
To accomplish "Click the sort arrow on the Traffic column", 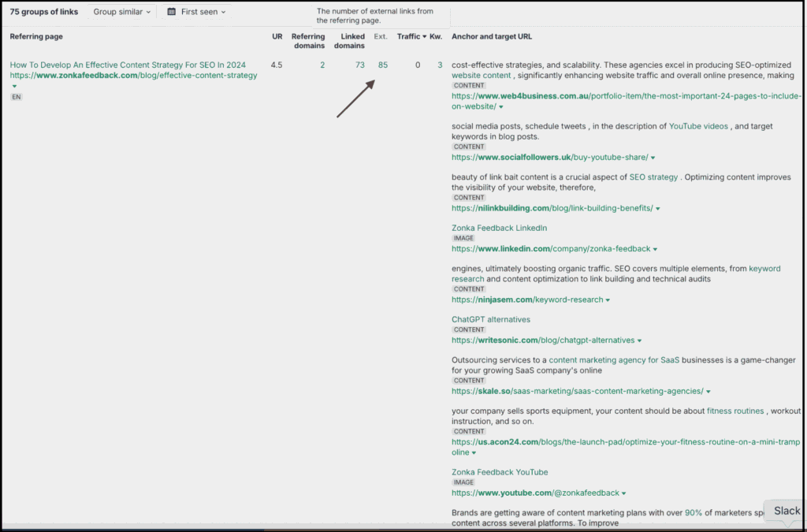I will [425, 36].
